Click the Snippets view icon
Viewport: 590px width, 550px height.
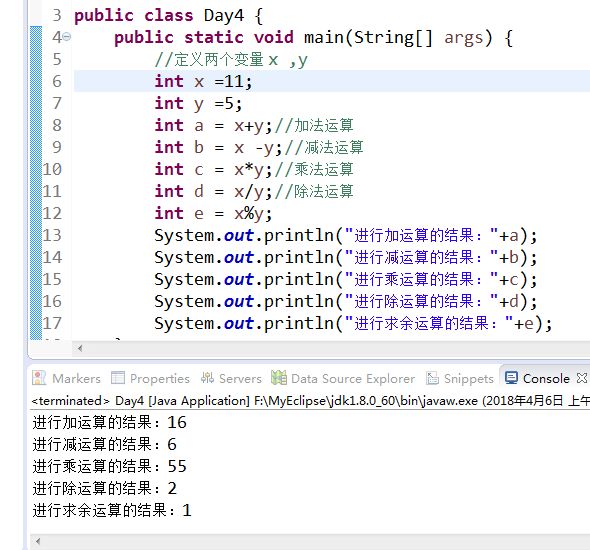(x=432, y=378)
